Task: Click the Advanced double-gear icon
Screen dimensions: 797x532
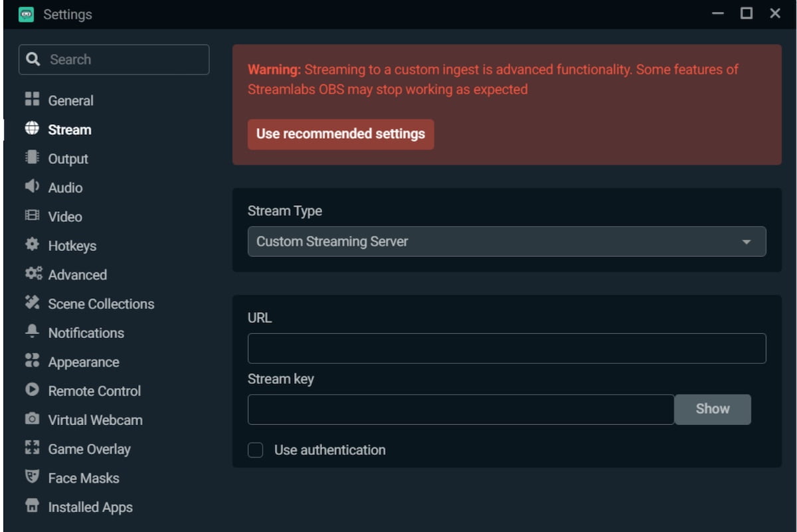Action: click(33, 274)
